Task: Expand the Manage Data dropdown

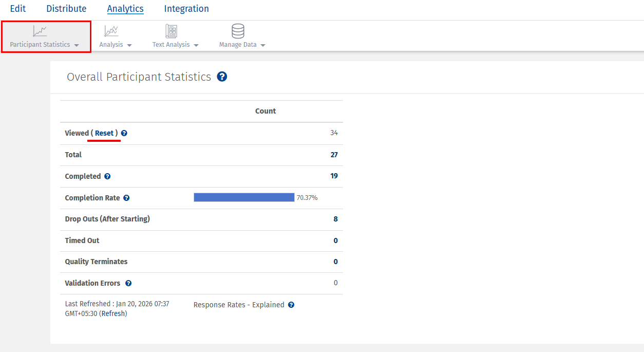Action: [x=263, y=45]
